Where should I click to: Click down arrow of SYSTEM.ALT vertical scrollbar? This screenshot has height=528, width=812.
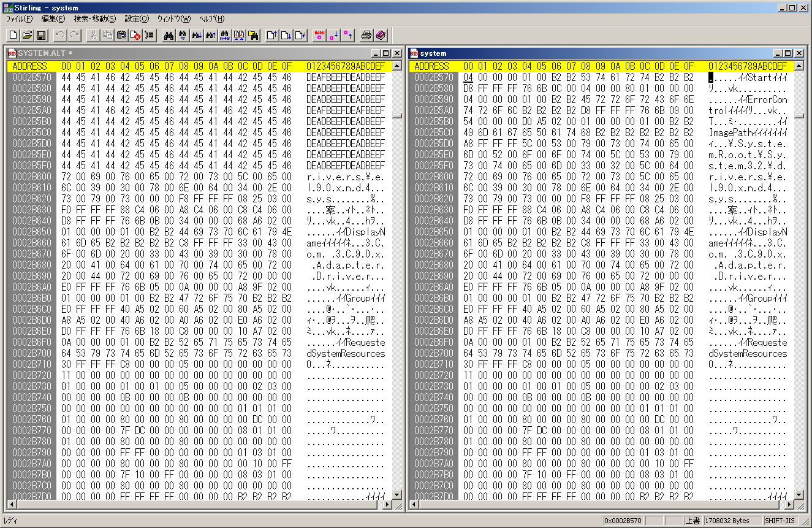pyautogui.click(x=397, y=494)
